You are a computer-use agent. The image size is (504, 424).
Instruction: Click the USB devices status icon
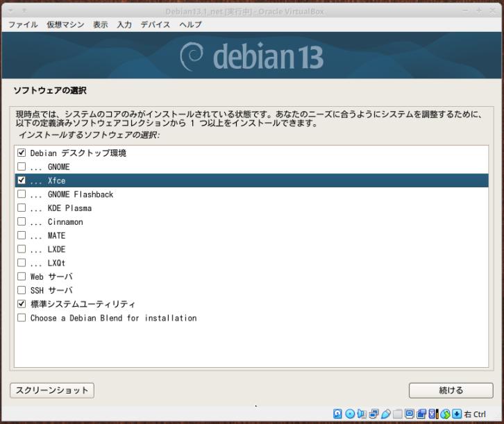386,414
